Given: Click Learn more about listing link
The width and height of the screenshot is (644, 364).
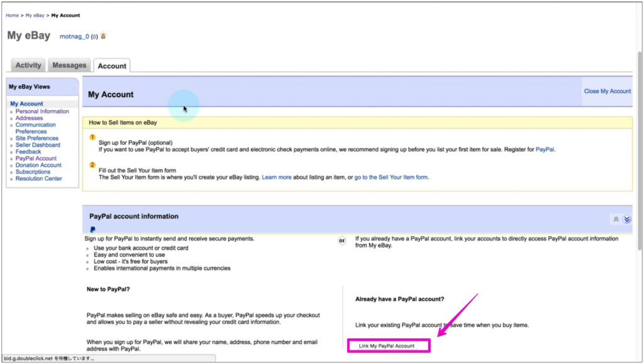Looking at the screenshot, I should (277, 177).
